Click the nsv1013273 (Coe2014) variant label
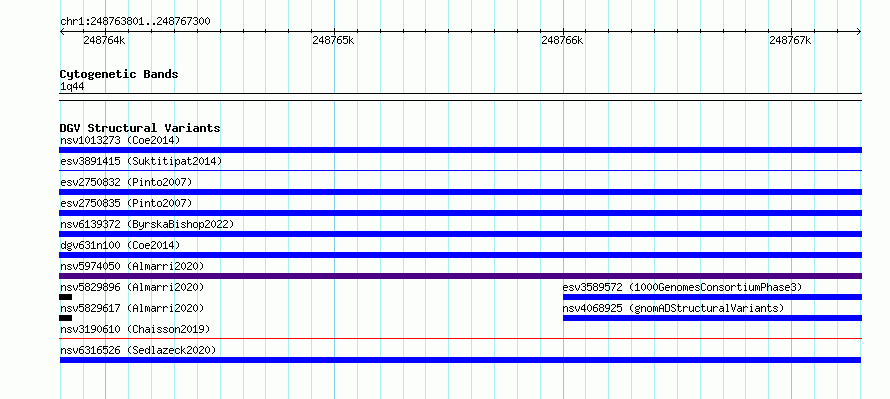 click(x=120, y=140)
